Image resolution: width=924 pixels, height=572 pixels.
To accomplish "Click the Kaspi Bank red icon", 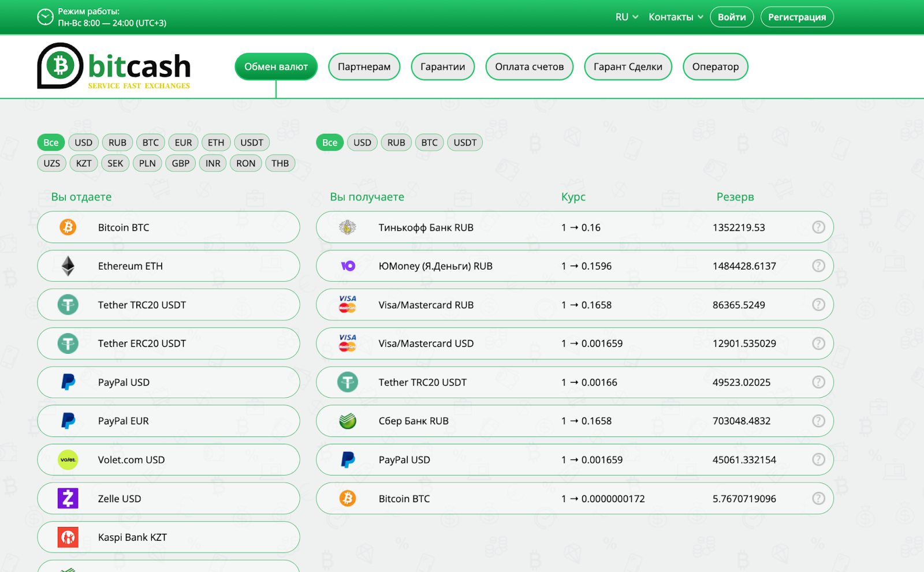I will click(68, 537).
